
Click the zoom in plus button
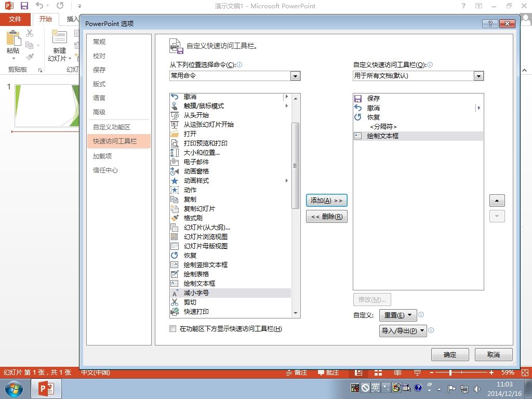point(491,373)
